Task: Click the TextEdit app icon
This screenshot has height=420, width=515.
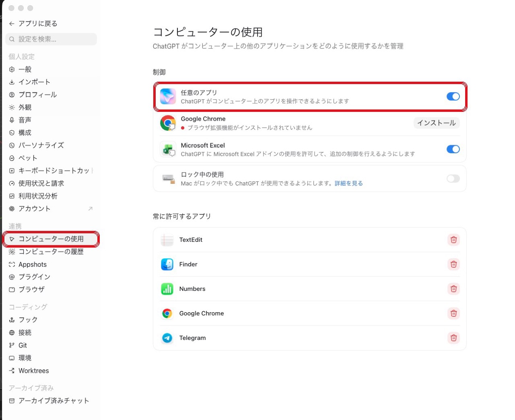Action: (x=167, y=240)
